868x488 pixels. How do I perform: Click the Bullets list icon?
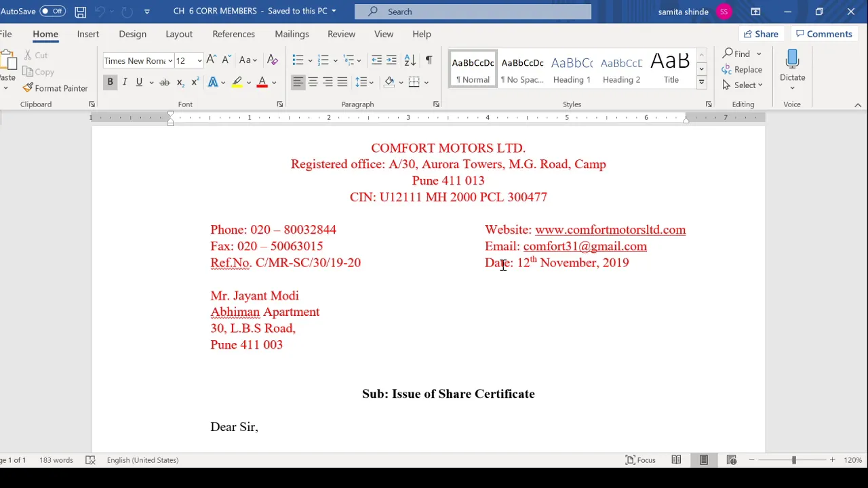click(x=298, y=60)
